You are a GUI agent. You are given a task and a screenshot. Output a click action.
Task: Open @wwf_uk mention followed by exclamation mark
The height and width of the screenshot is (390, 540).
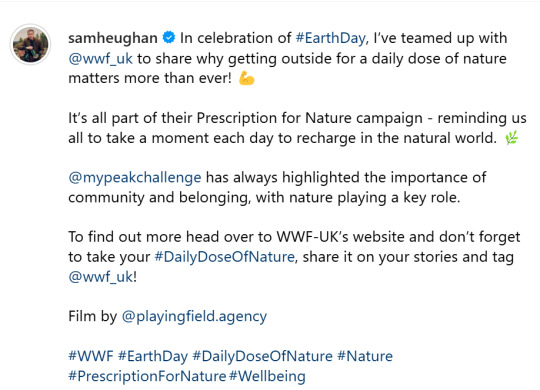pyautogui.click(x=101, y=277)
